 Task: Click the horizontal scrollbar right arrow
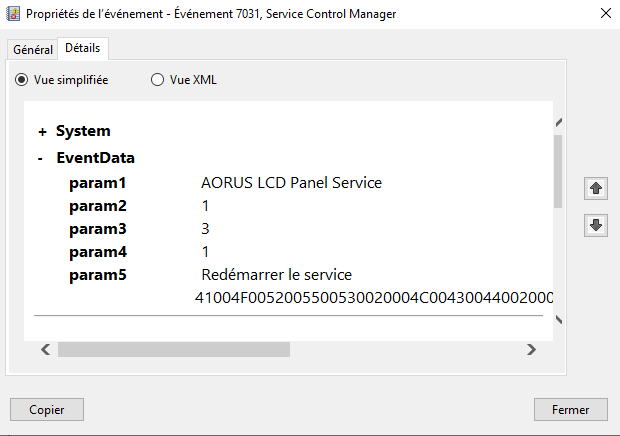[532, 349]
